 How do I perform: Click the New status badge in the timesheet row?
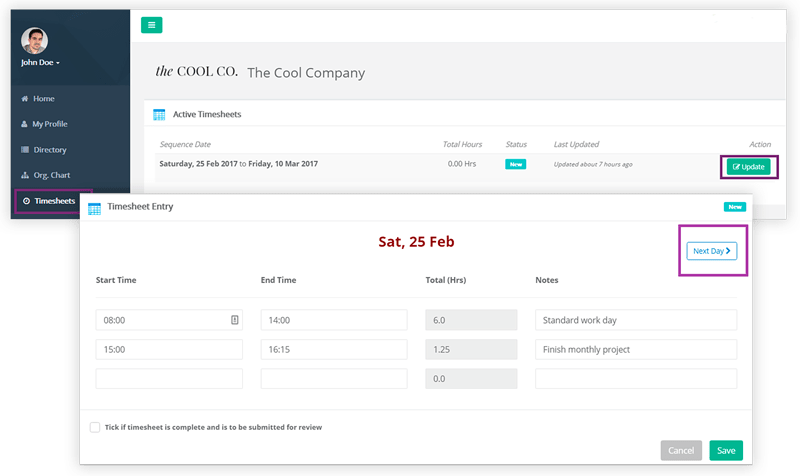[x=515, y=164]
